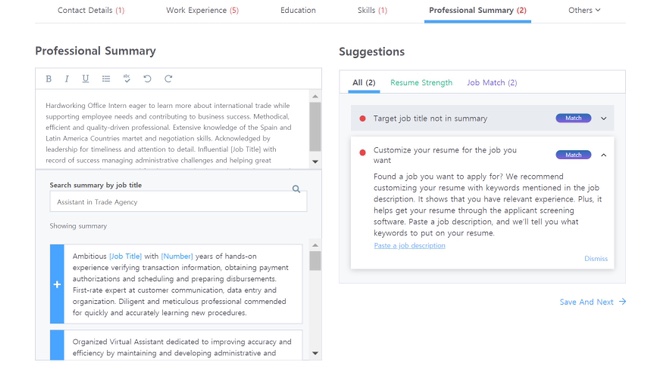Select the Professional Summary tab
Screen dimensions: 650x380
pos(478,10)
